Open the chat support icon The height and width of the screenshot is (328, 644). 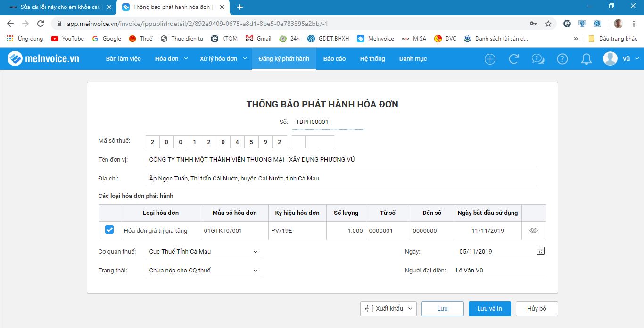click(538, 59)
